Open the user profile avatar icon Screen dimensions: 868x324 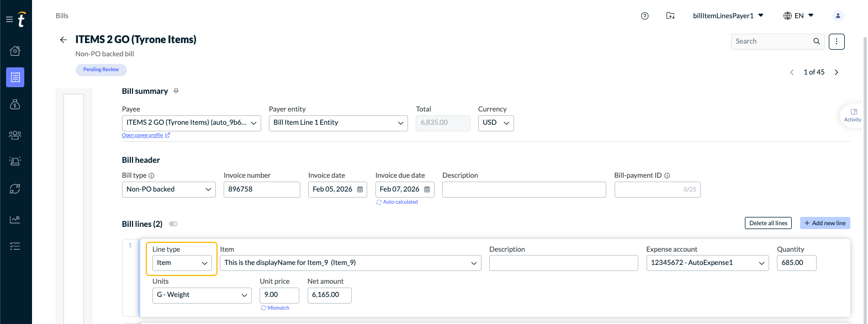838,16
